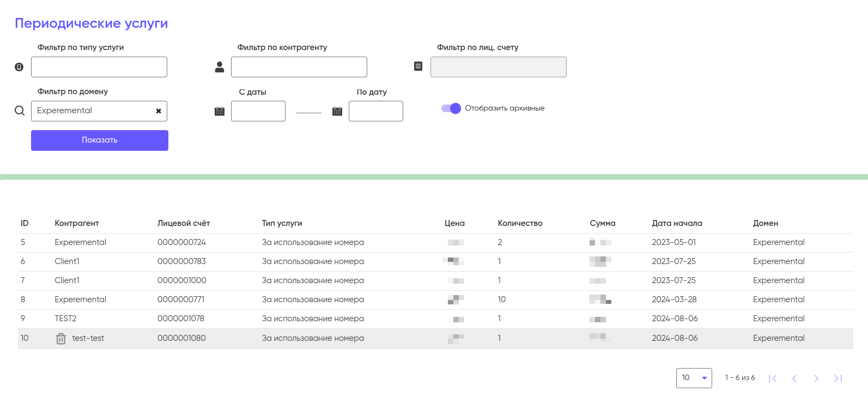Click the domain search magnifier icon
The height and width of the screenshot is (404, 868).
20,111
